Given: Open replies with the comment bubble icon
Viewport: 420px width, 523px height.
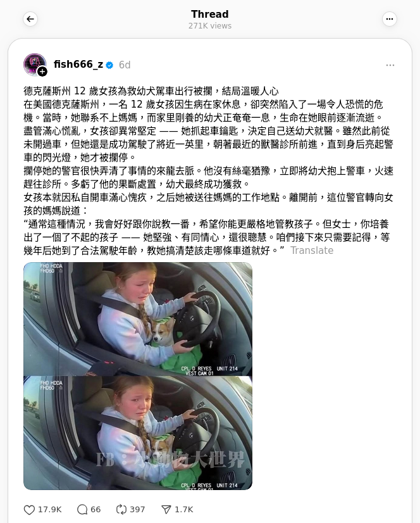Looking at the screenshot, I should (x=82, y=510).
